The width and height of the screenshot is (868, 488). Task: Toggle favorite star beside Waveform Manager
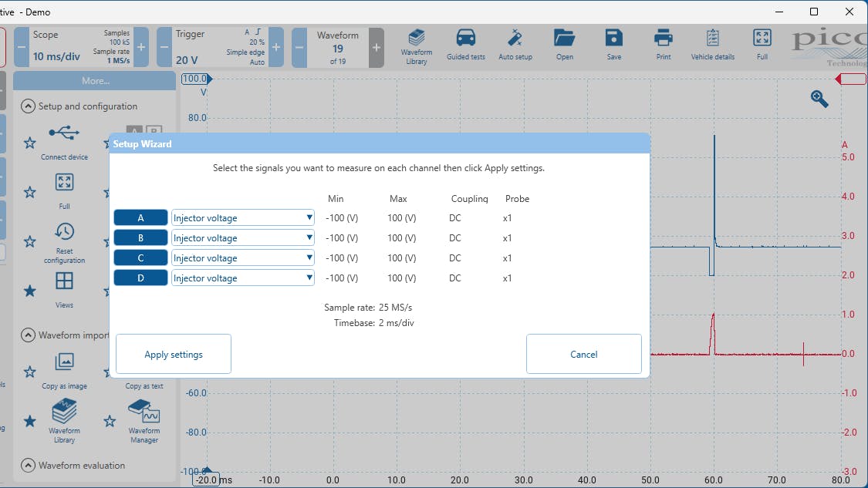point(110,421)
